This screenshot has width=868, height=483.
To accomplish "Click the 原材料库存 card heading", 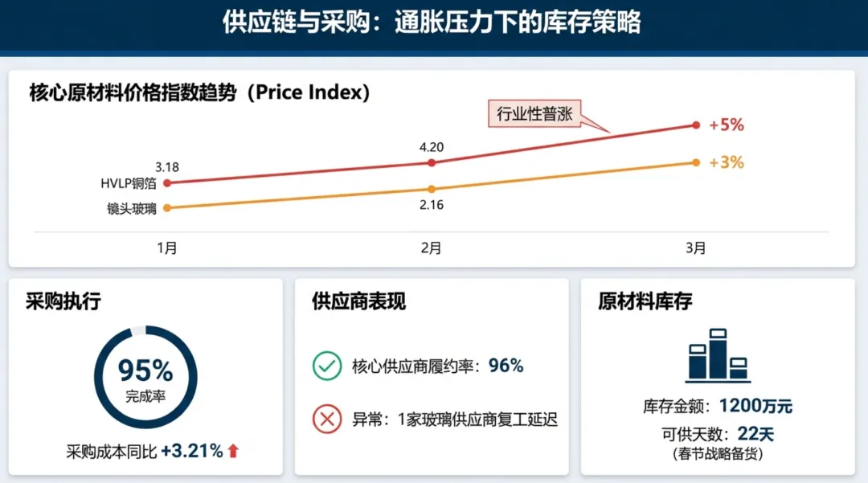I will [x=645, y=301].
